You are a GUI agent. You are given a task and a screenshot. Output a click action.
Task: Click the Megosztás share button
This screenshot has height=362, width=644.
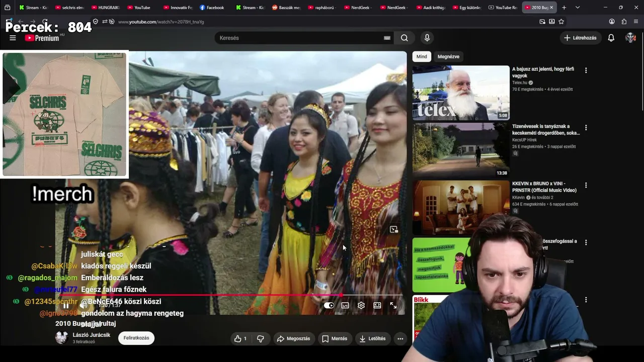coord(293,338)
